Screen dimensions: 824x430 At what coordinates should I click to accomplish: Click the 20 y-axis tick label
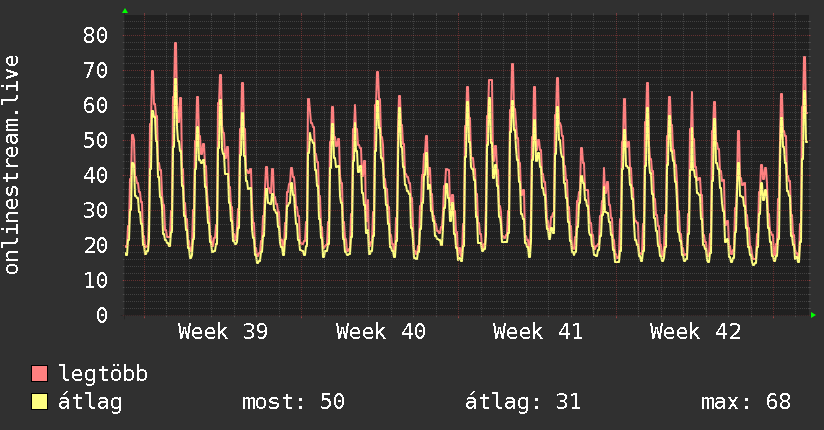[x=95, y=245]
